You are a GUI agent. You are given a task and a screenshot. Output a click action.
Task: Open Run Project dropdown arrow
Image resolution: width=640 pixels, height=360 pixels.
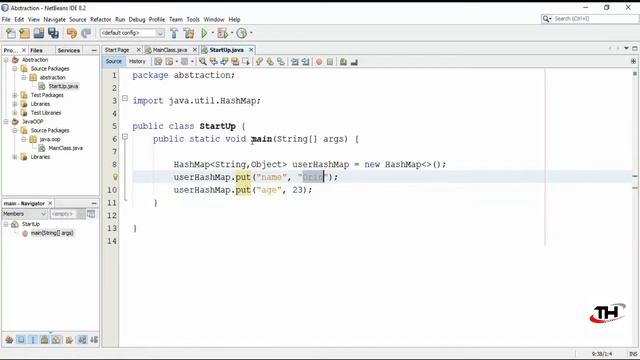point(212,33)
